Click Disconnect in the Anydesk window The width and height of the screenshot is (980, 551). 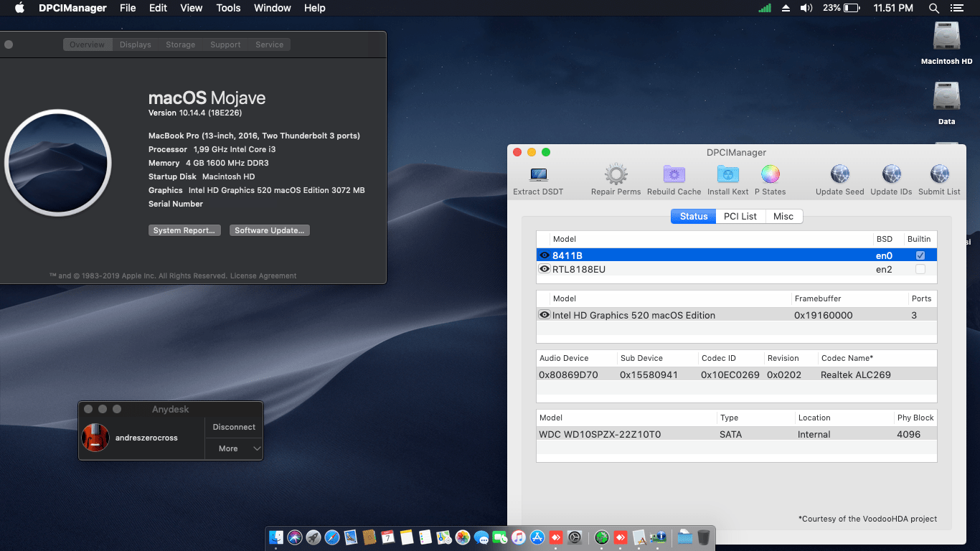(234, 426)
